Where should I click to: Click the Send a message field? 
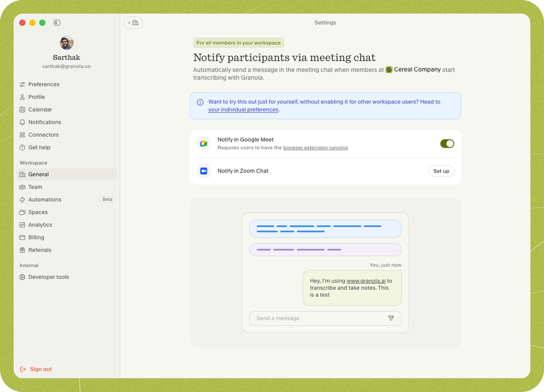tap(325, 319)
